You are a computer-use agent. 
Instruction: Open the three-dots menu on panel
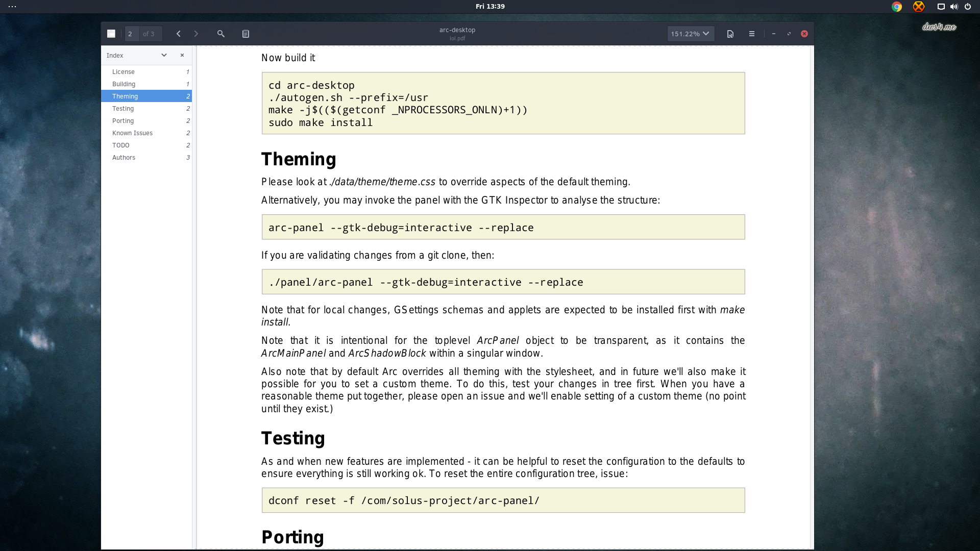pos(12,7)
